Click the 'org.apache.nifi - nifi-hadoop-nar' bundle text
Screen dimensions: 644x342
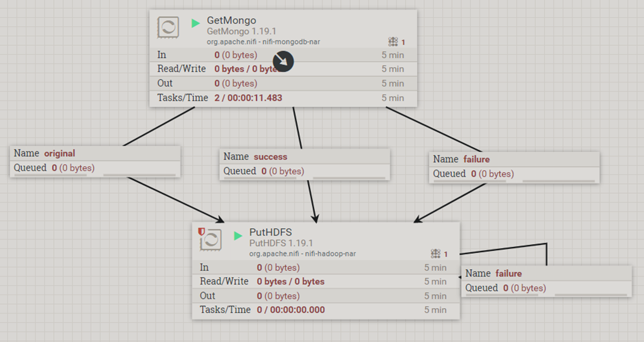click(x=302, y=254)
